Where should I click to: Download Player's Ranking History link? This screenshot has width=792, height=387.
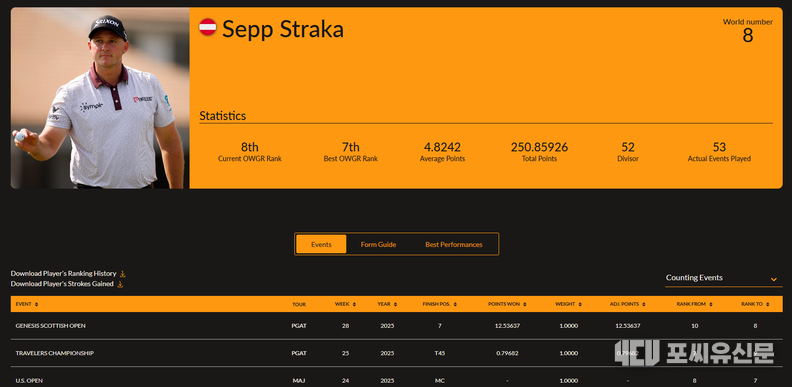pyautogui.click(x=64, y=273)
